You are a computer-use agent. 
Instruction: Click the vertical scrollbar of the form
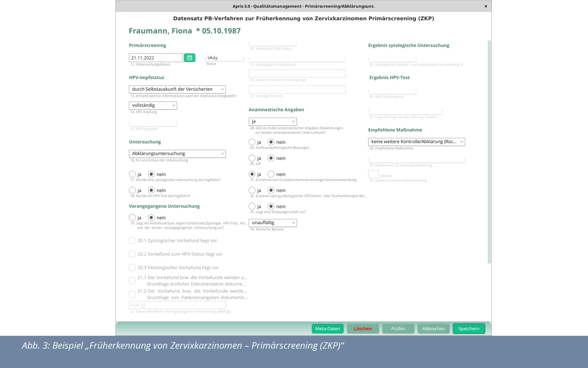[489, 152]
